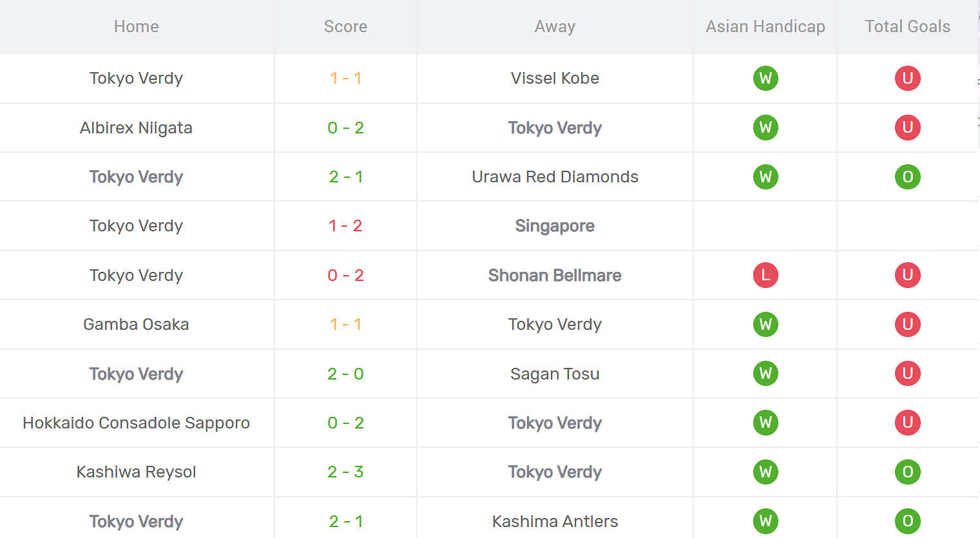Image resolution: width=980 pixels, height=538 pixels.
Task: Click the W badge in the Kashima Antlers row
Action: [765, 521]
